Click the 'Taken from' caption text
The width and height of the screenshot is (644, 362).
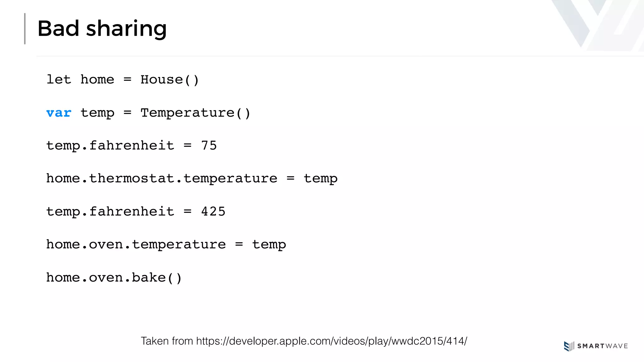point(167,341)
